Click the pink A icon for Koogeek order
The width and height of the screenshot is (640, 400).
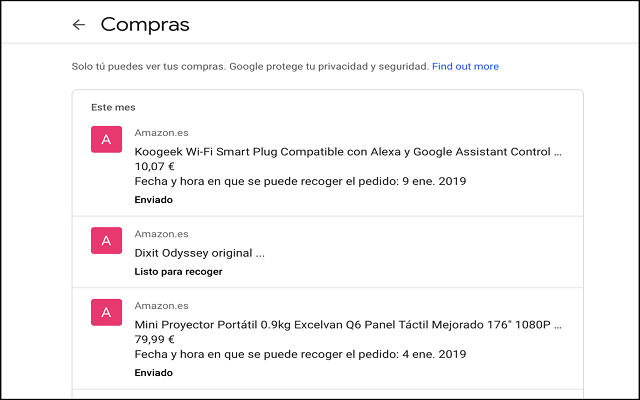click(106, 140)
